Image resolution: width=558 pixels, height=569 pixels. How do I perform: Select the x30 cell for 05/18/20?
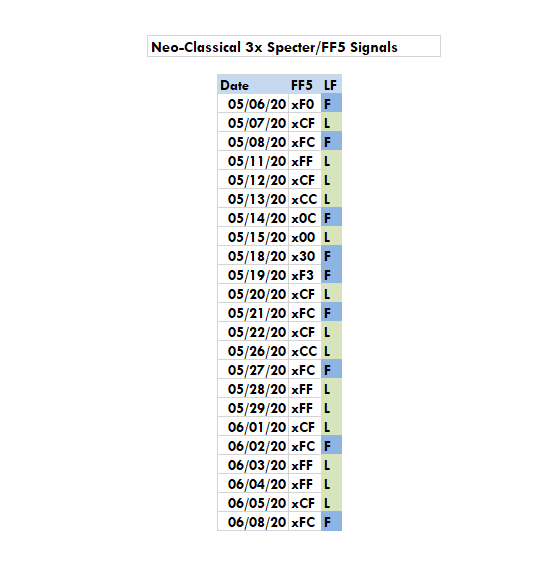click(x=305, y=256)
